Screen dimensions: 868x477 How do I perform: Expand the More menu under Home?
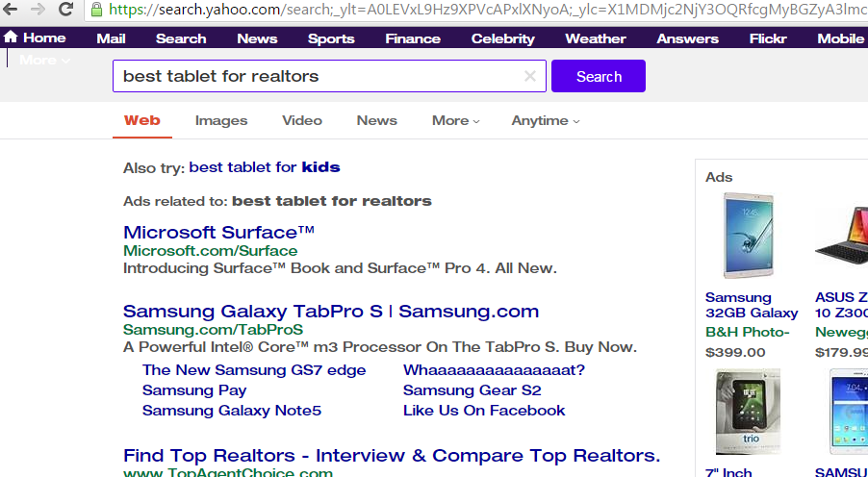44,60
